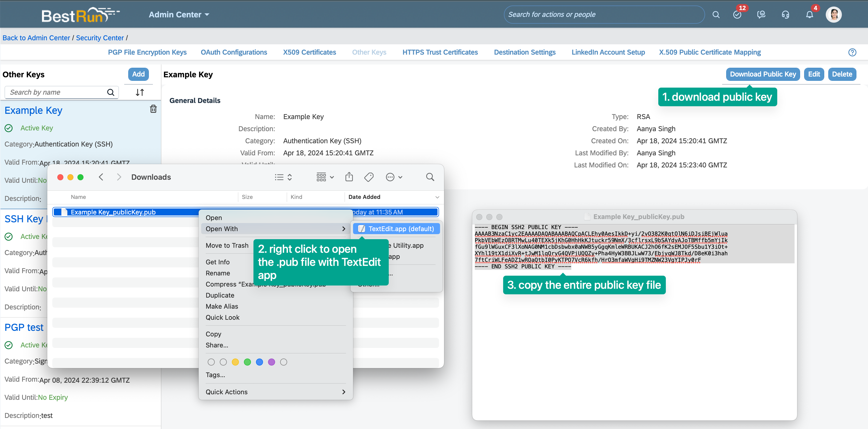The image size is (868, 429).
Task: Switch to PGP File Encryption Keys tab
Action: click(147, 52)
